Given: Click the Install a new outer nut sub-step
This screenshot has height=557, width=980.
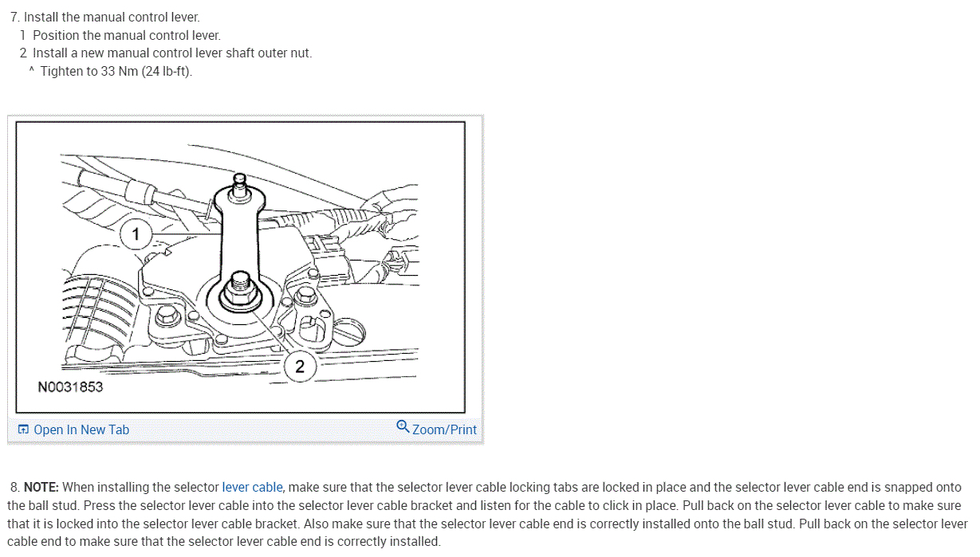Looking at the screenshot, I should click(x=166, y=53).
